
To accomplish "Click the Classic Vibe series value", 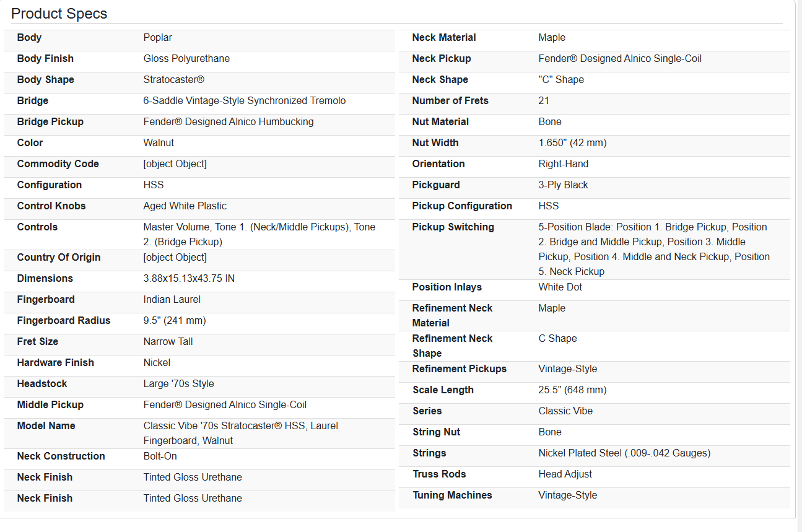I will (x=565, y=411).
